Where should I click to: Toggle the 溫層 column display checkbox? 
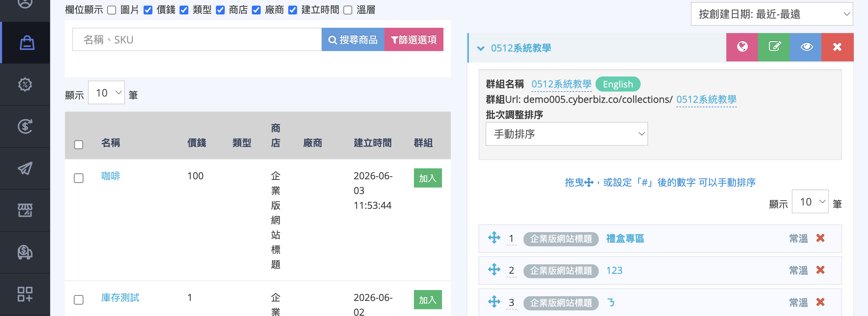click(x=348, y=10)
